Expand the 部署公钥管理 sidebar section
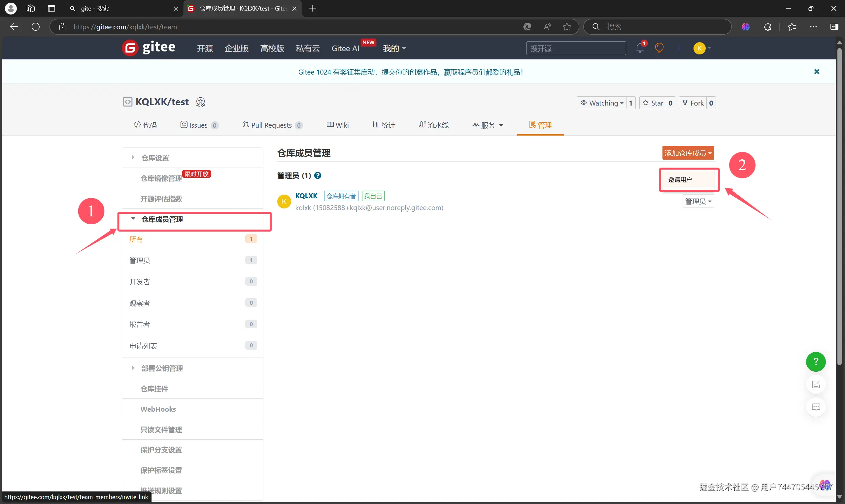Screen dimensions: 845x504 coord(162,368)
